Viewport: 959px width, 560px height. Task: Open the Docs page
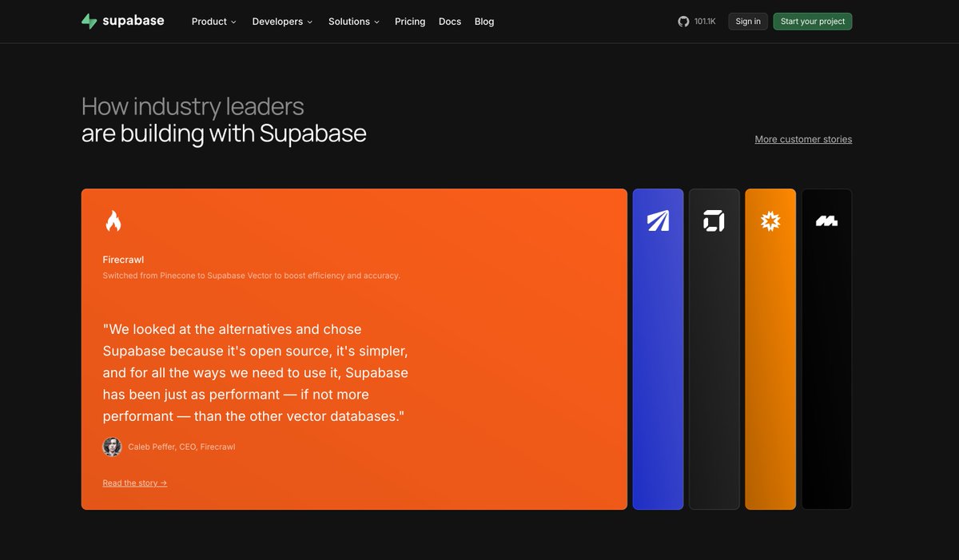450,22
